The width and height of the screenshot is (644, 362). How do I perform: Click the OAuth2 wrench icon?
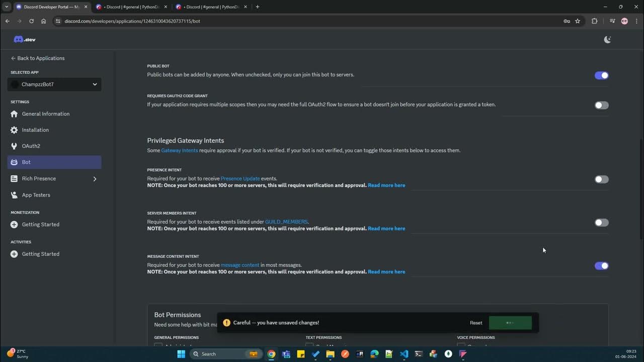tap(14, 146)
